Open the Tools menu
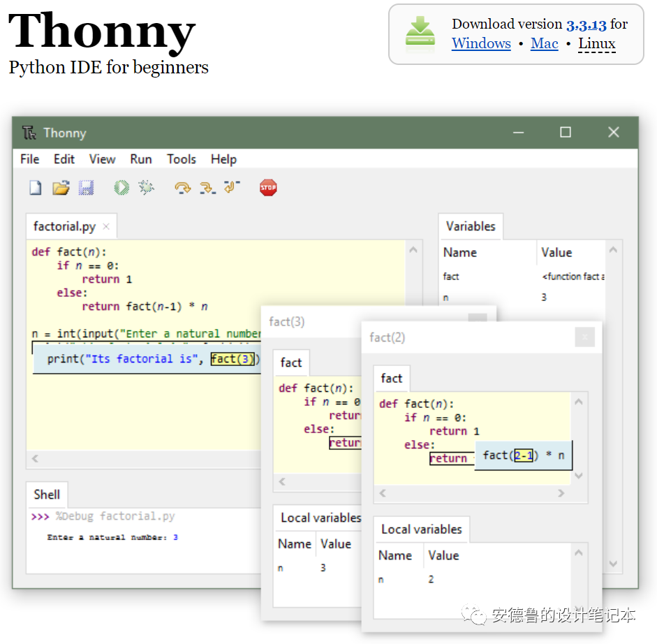The height and width of the screenshot is (644, 657). coord(182,159)
